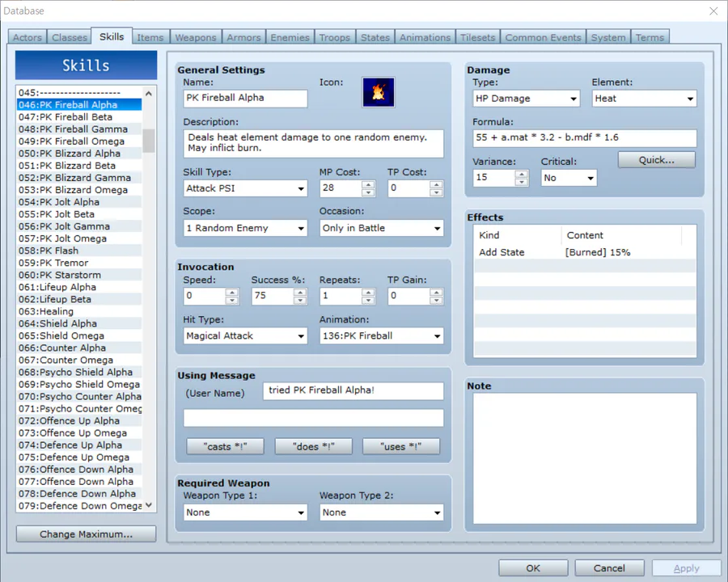Increase Repeats count using up arrow

click(x=368, y=292)
